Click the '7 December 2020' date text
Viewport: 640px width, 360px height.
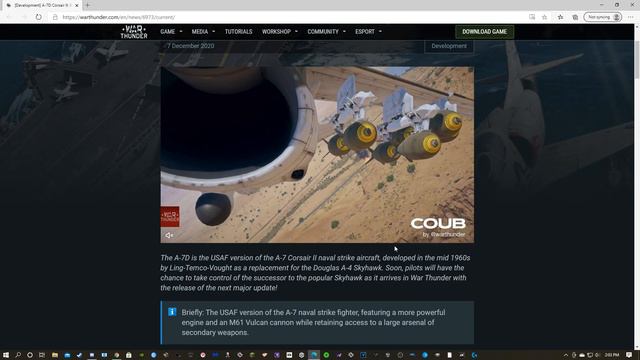191,46
